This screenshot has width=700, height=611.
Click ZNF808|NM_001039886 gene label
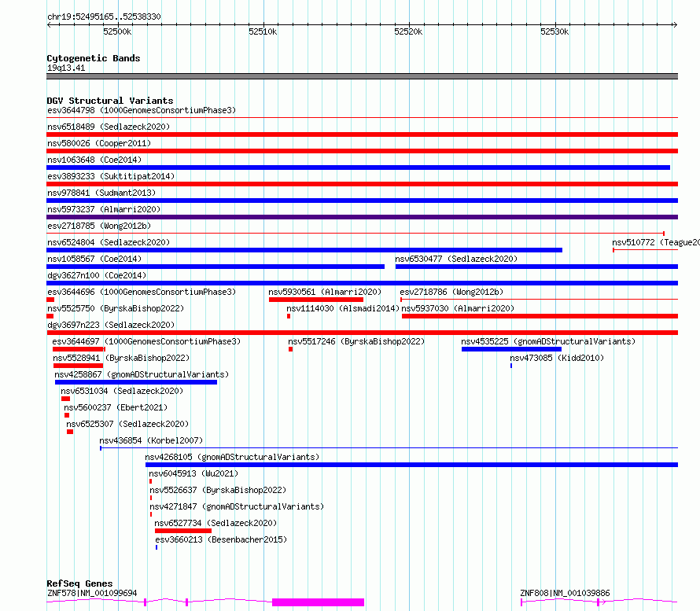pyautogui.click(x=565, y=593)
